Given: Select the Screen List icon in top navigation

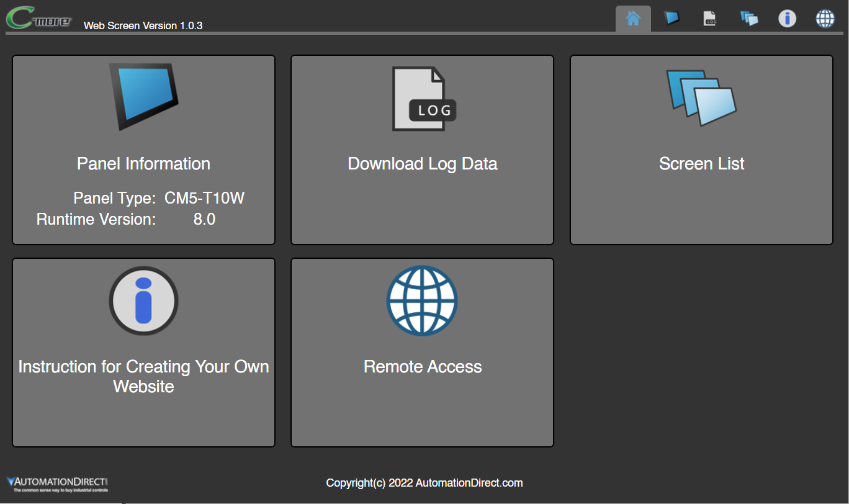Looking at the screenshot, I should [x=749, y=19].
